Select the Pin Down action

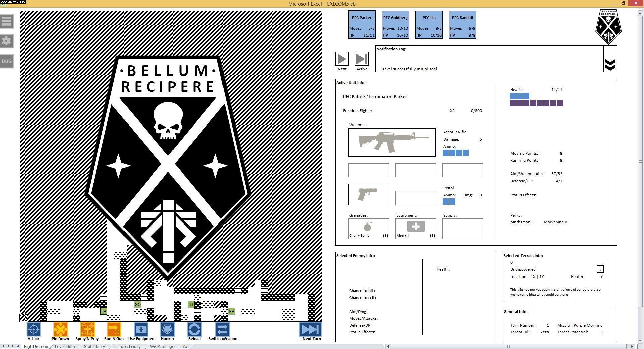pyautogui.click(x=60, y=330)
